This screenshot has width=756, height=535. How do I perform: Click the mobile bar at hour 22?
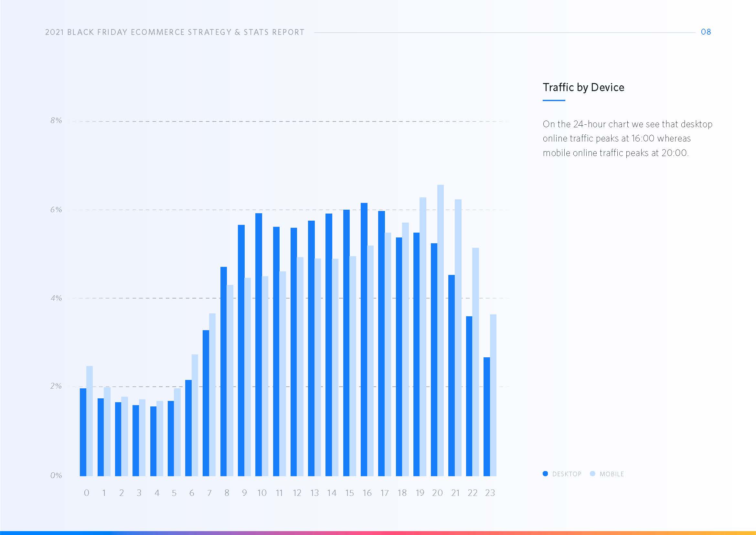click(x=475, y=362)
